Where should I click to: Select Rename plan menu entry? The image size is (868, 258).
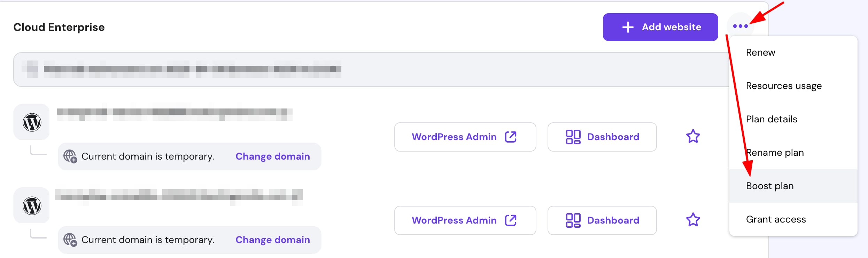(x=775, y=153)
